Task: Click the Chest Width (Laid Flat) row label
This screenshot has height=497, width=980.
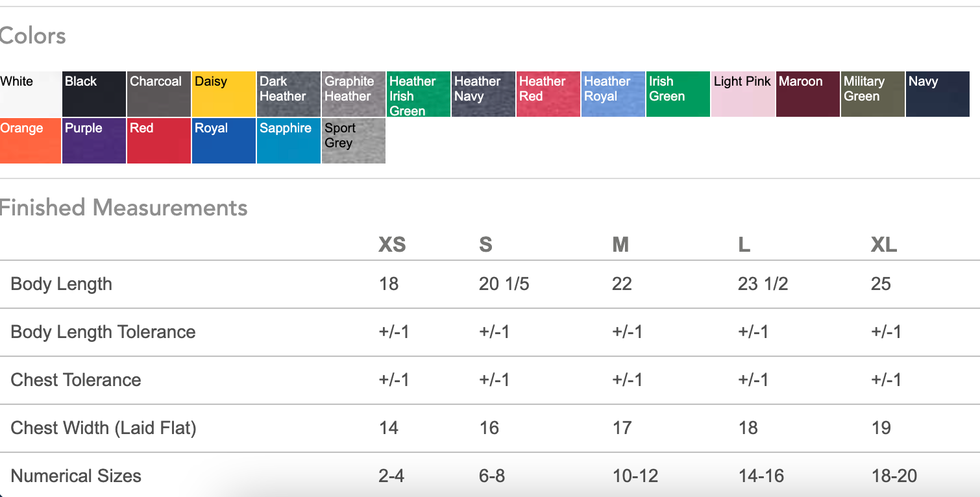Action: click(103, 428)
